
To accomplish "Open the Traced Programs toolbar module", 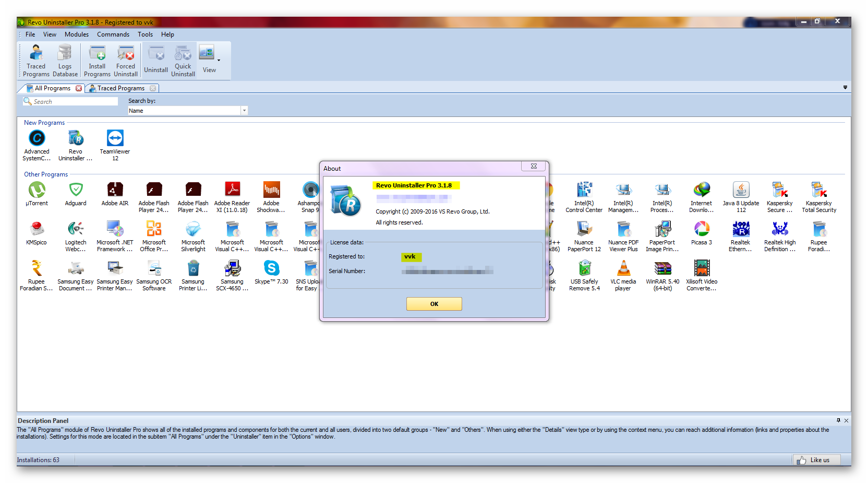I will pyautogui.click(x=36, y=61).
